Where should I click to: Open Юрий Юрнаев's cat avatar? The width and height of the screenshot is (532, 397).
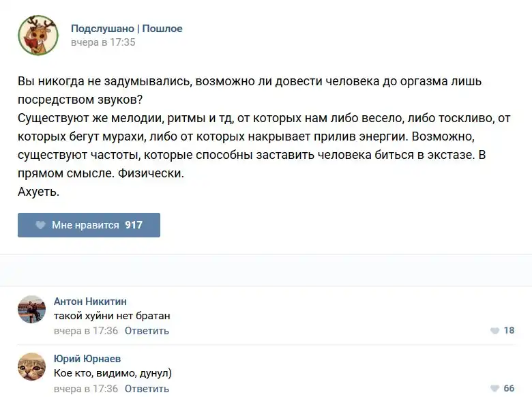31,366
